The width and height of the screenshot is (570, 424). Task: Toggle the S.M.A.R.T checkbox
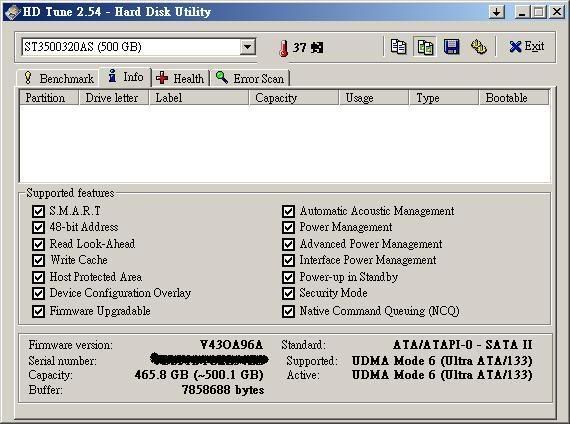38,211
